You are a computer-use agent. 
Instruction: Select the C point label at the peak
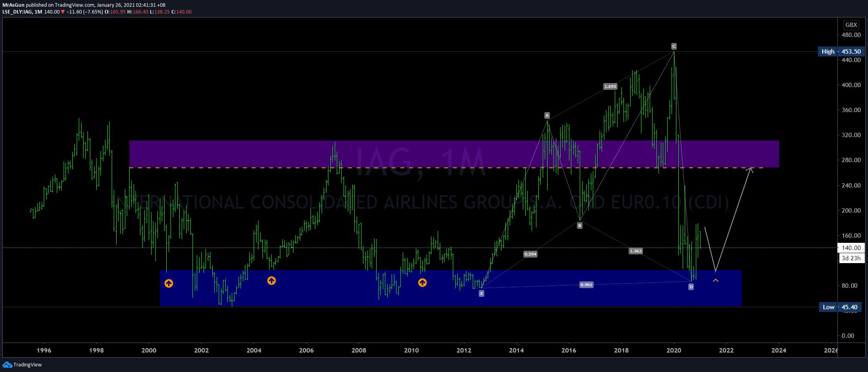pyautogui.click(x=674, y=46)
